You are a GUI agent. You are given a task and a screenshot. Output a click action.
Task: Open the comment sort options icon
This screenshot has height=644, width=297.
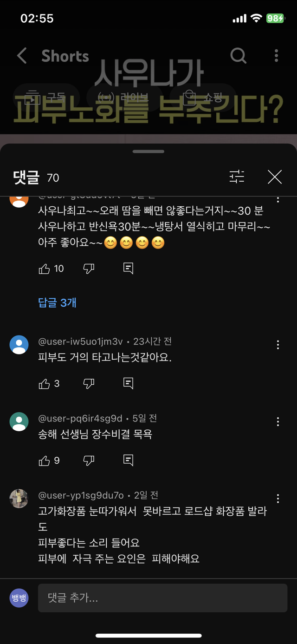pos(237,177)
